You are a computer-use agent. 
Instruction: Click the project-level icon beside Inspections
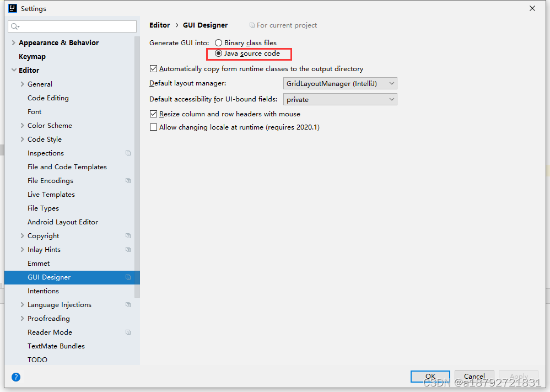[x=128, y=153]
